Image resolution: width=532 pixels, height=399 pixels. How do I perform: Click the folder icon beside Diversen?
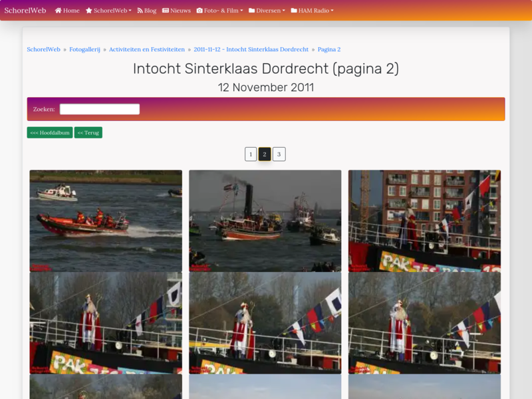[252, 11]
